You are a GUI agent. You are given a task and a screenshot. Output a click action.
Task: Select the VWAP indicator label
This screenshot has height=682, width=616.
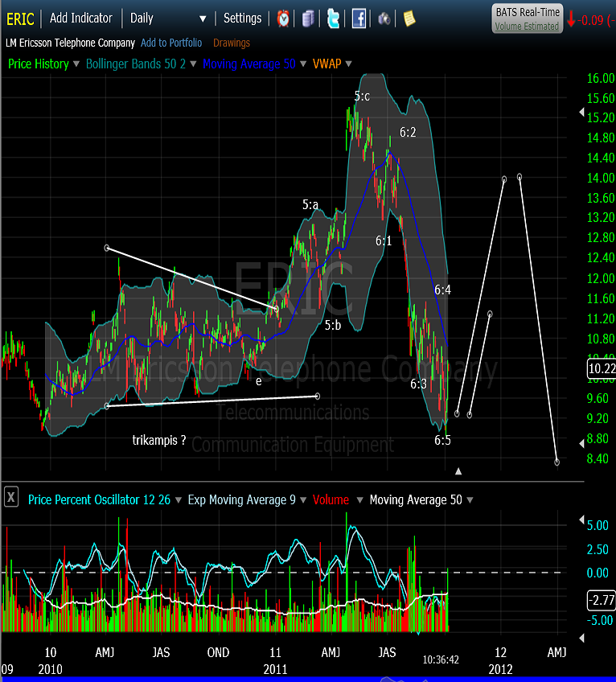coord(326,64)
